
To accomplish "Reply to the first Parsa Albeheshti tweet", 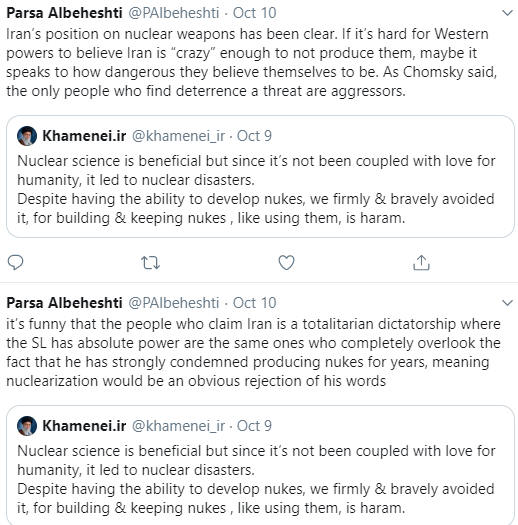I will 15,262.
